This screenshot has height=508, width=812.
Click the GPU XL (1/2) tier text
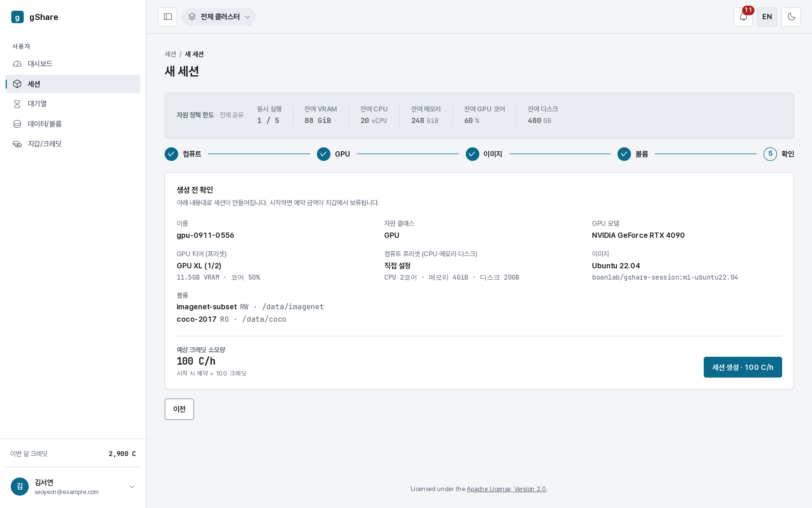[x=199, y=266]
